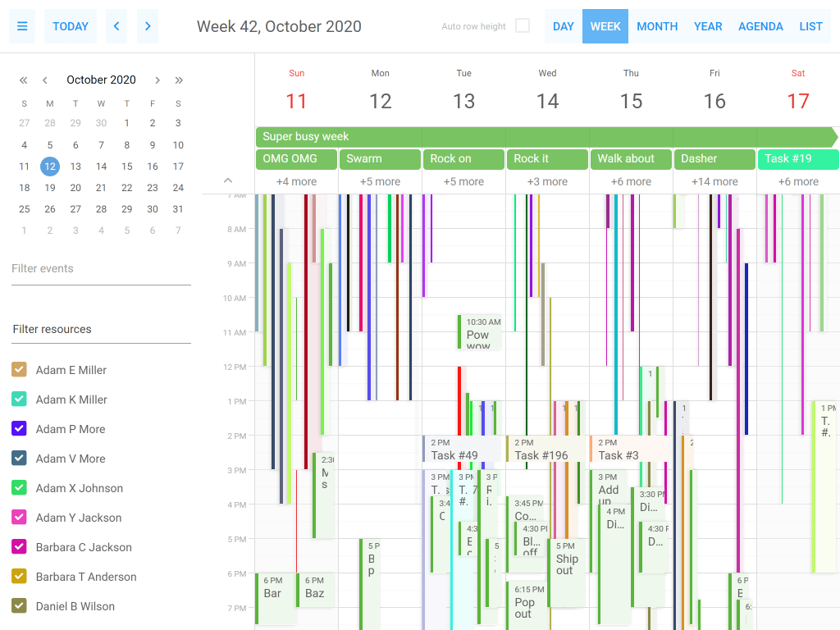
Task: Go to the next week arrow
Action: 147,25
